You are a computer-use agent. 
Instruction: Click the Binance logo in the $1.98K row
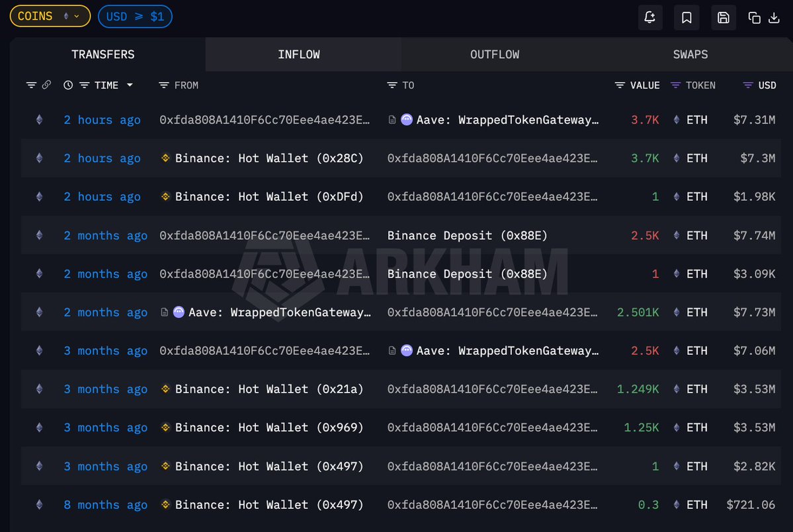165,196
